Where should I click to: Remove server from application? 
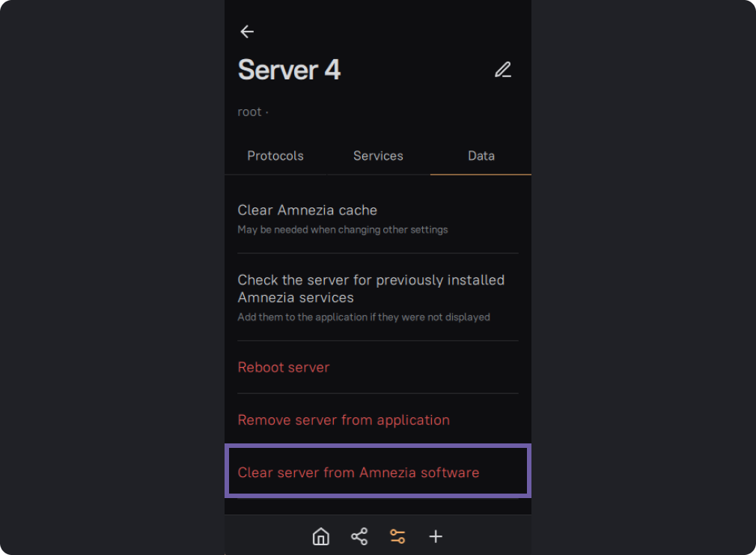(x=344, y=420)
